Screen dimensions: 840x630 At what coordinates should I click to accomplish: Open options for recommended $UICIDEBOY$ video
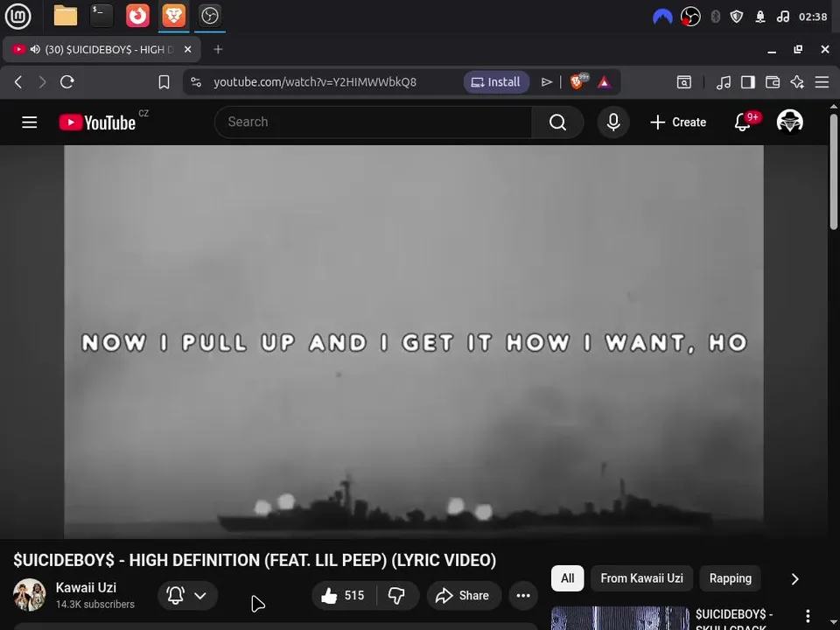click(x=808, y=616)
